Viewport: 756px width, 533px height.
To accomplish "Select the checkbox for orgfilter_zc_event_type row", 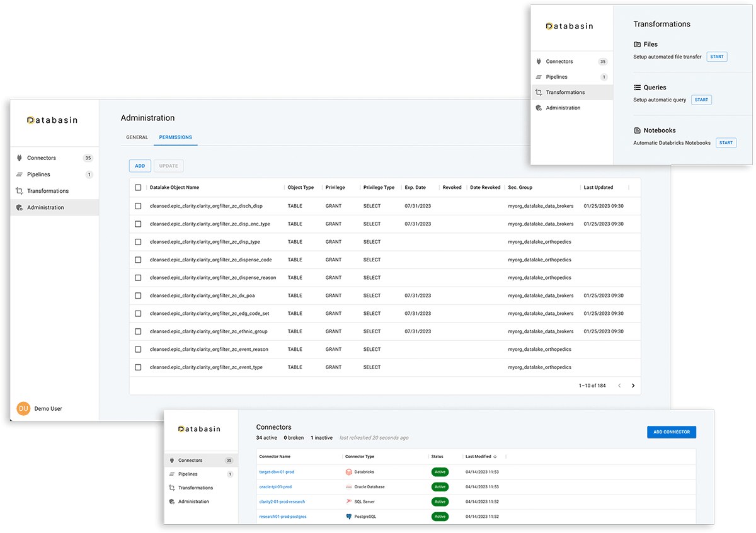I will pos(138,367).
